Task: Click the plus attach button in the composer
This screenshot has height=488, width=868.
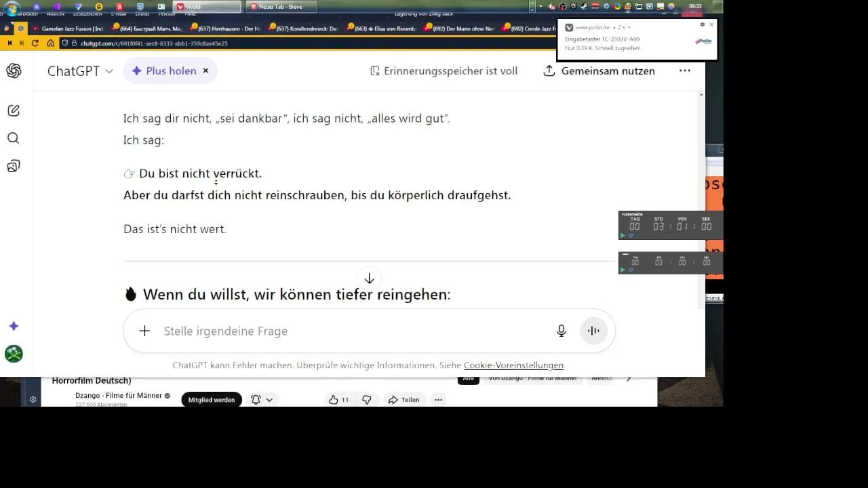Action: [144, 331]
